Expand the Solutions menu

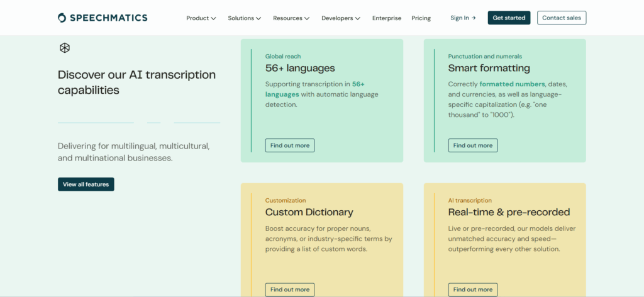click(x=245, y=18)
